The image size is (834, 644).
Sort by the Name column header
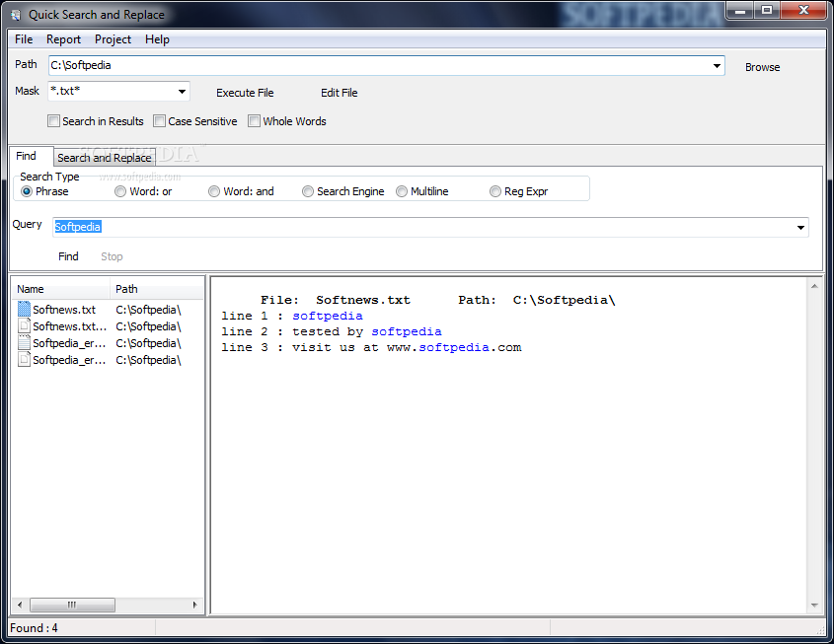(x=60, y=289)
